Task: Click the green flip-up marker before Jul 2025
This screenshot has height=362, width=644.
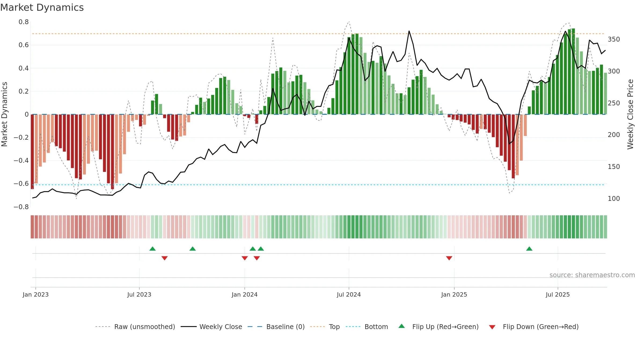Action: (529, 249)
